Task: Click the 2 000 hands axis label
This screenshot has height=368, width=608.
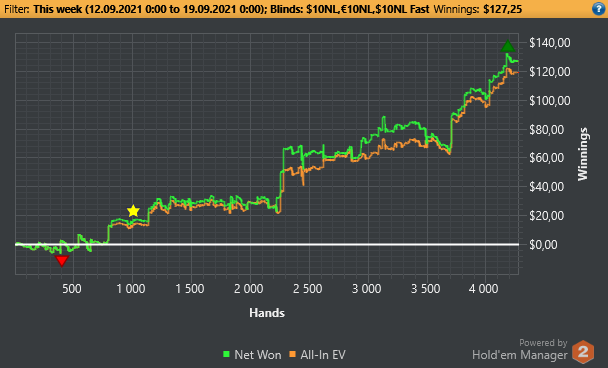Action: pos(249,289)
